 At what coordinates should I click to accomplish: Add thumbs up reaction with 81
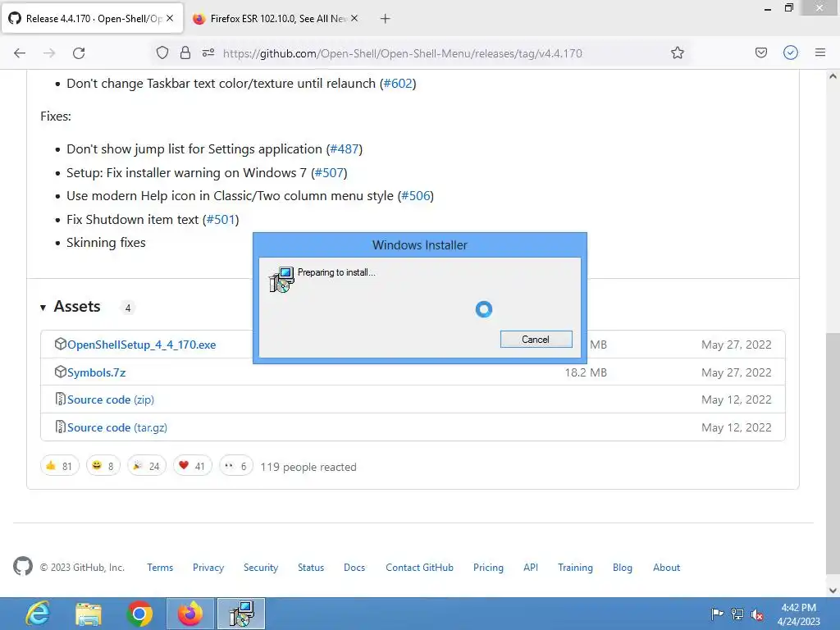click(x=59, y=466)
